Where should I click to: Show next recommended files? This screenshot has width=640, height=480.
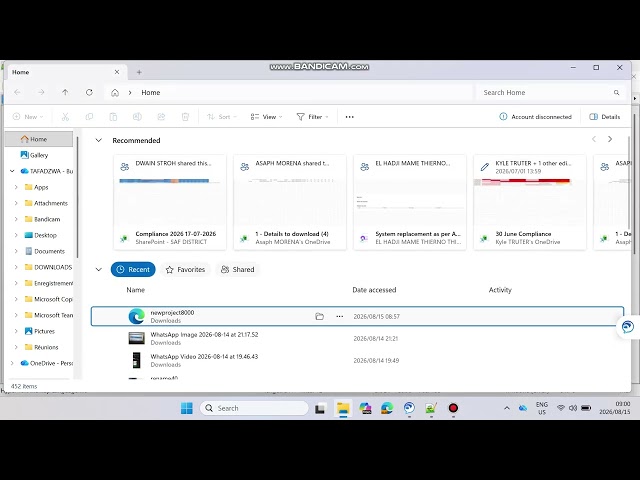(610, 139)
